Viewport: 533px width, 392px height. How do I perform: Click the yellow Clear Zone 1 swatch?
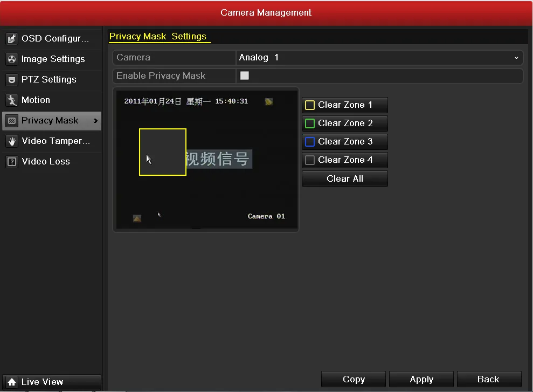coord(310,105)
